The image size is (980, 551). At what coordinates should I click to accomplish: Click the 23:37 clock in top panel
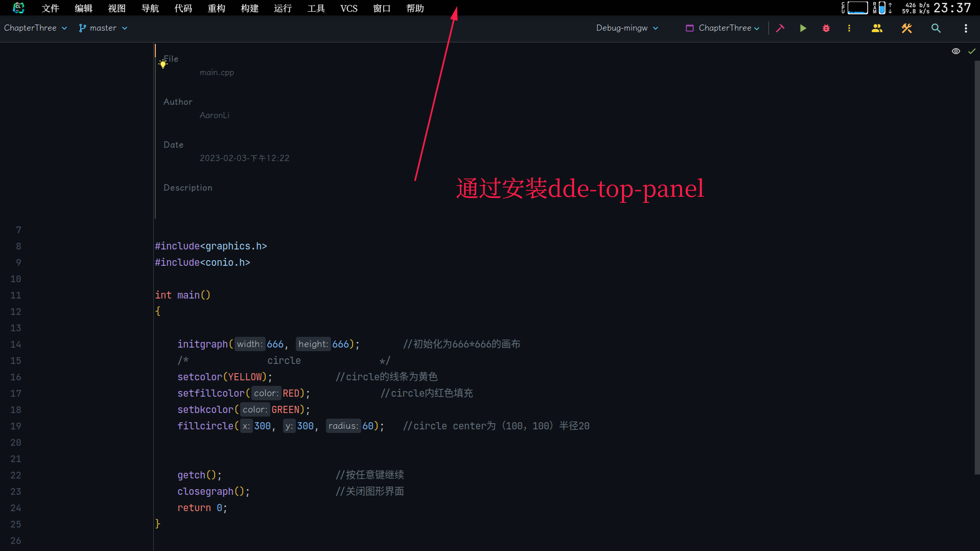[x=952, y=8]
